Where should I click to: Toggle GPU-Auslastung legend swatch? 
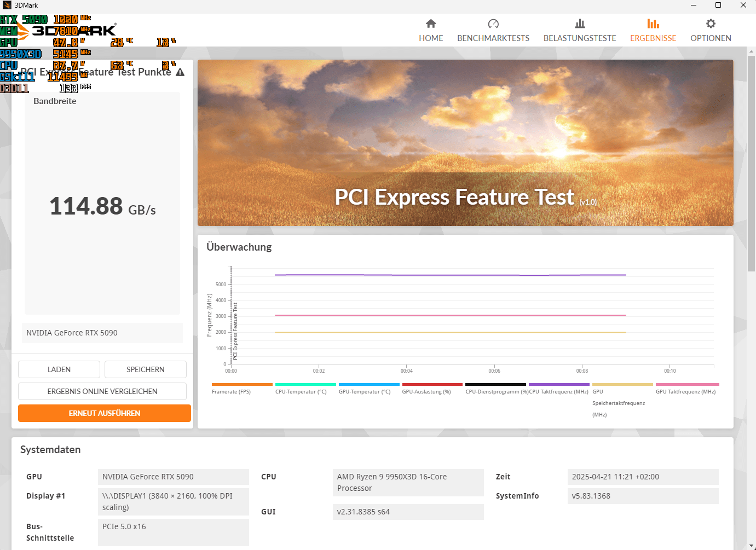432,384
